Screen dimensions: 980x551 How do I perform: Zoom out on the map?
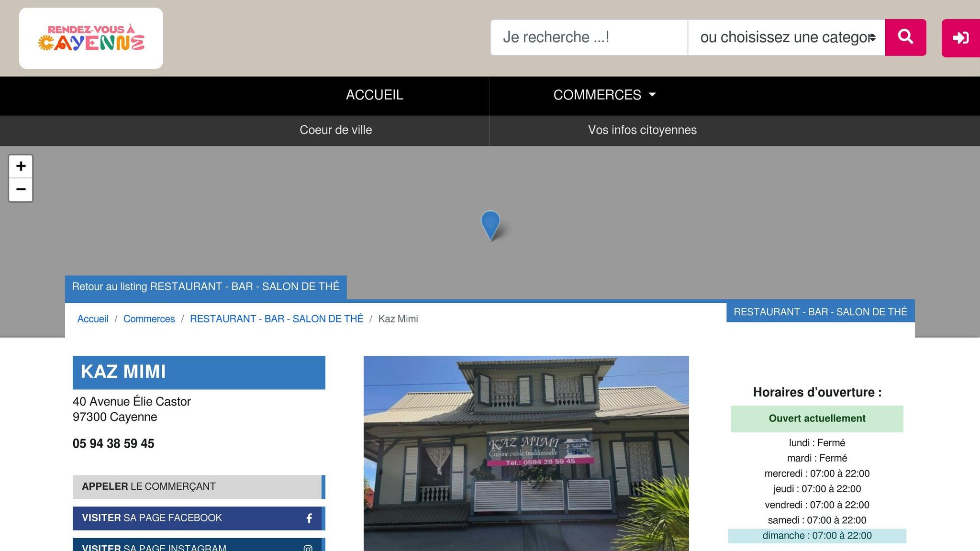point(21,189)
